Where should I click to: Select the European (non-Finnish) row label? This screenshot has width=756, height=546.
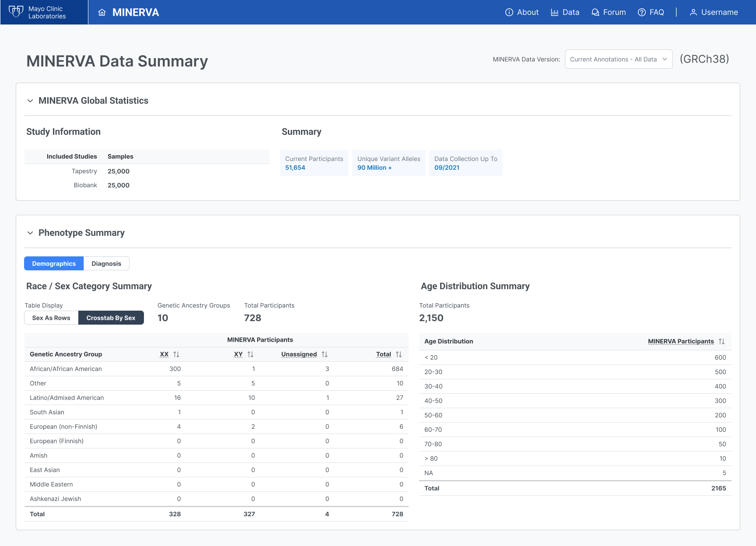point(63,427)
